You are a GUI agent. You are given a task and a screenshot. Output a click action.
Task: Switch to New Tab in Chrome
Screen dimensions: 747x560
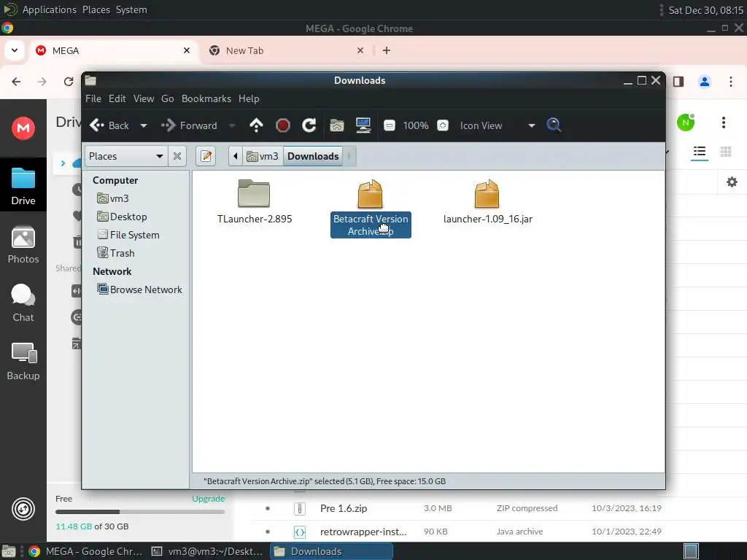[x=286, y=50]
